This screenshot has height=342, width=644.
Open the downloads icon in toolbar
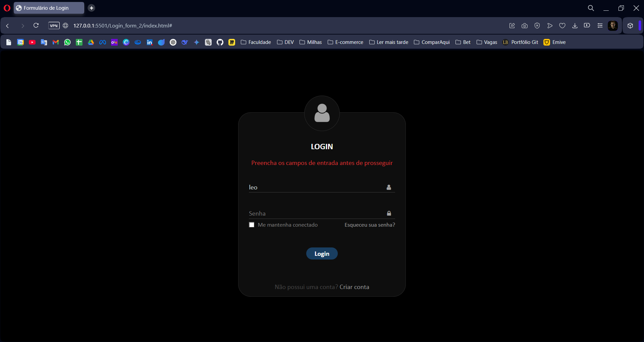575,25
